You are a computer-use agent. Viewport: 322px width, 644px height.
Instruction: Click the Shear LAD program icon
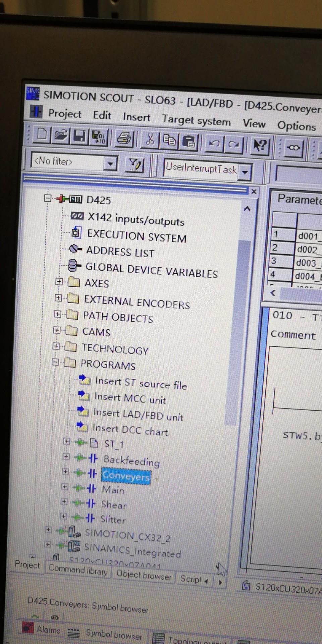[x=91, y=503]
